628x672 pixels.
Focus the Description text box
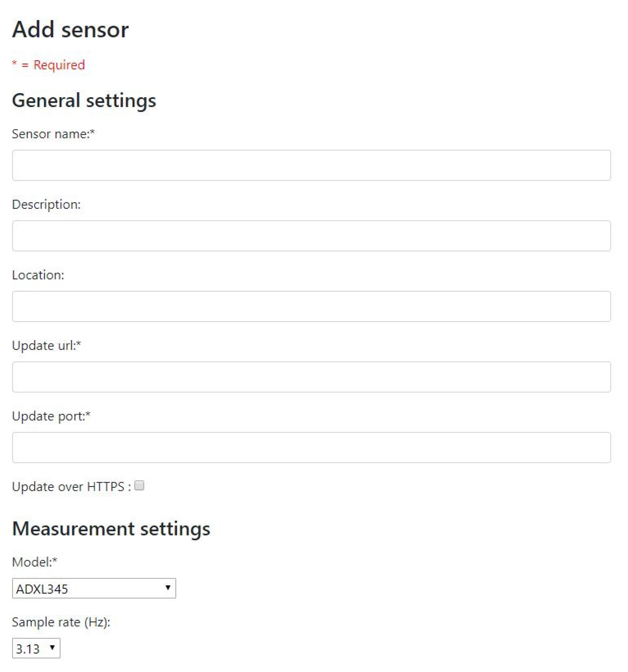point(311,236)
